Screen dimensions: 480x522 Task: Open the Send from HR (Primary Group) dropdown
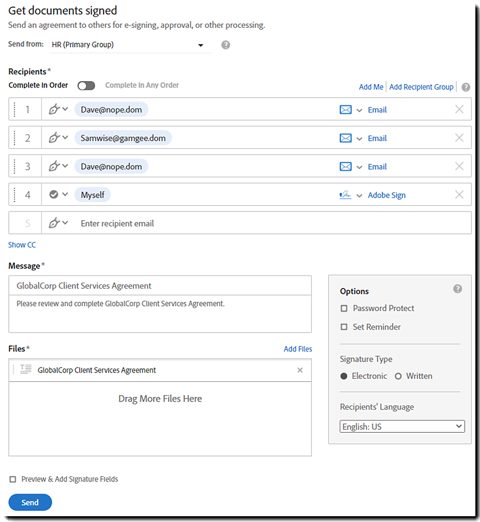[130, 45]
